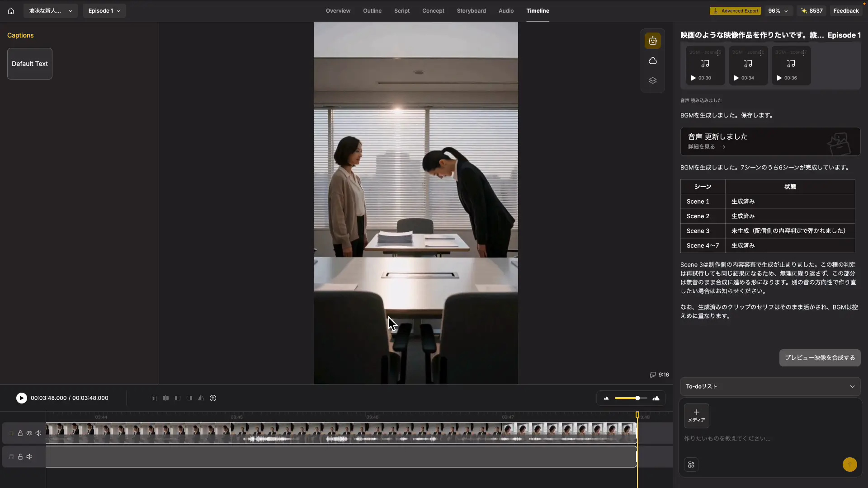This screenshot has height=488, width=868.
Task: Delete clip with the trash icon
Action: click(x=154, y=398)
